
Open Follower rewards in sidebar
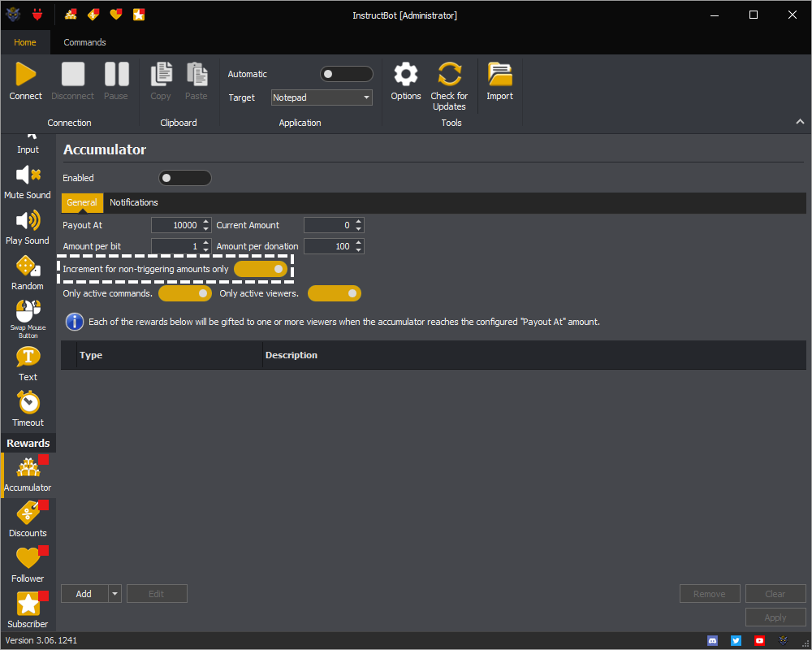(x=28, y=565)
